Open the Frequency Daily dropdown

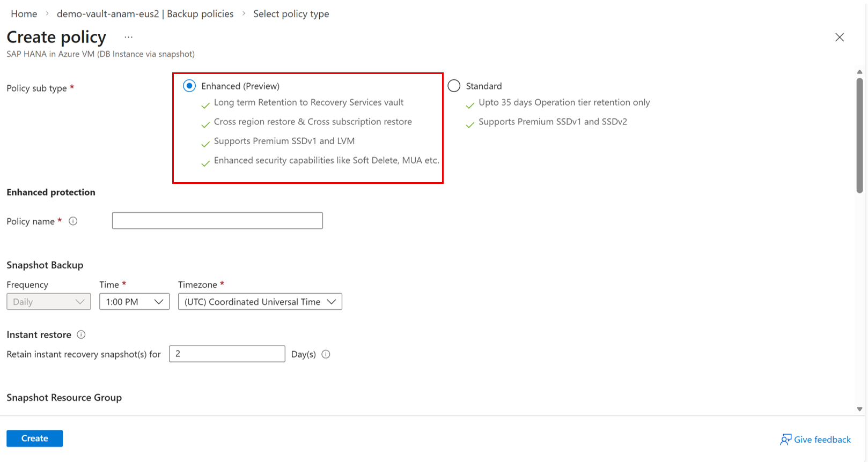48,302
